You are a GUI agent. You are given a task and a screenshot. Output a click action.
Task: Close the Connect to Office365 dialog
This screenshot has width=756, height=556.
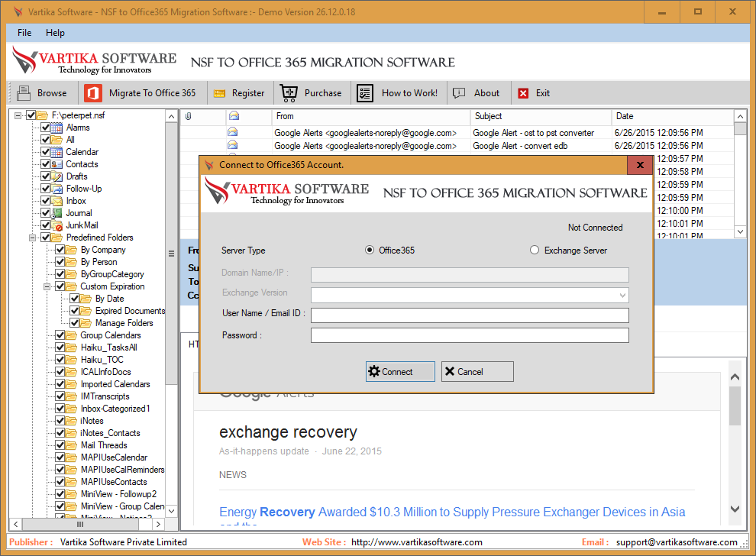[x=640, y=165]
